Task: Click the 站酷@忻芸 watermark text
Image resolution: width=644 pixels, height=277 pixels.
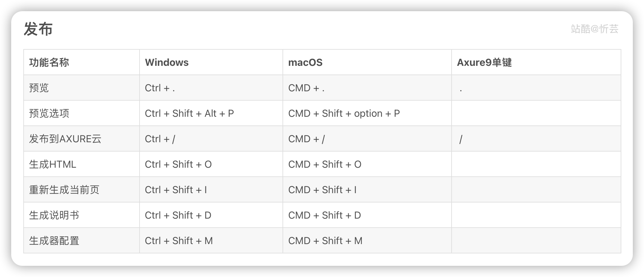Action: pyautogui.click(x=595, y=29)
